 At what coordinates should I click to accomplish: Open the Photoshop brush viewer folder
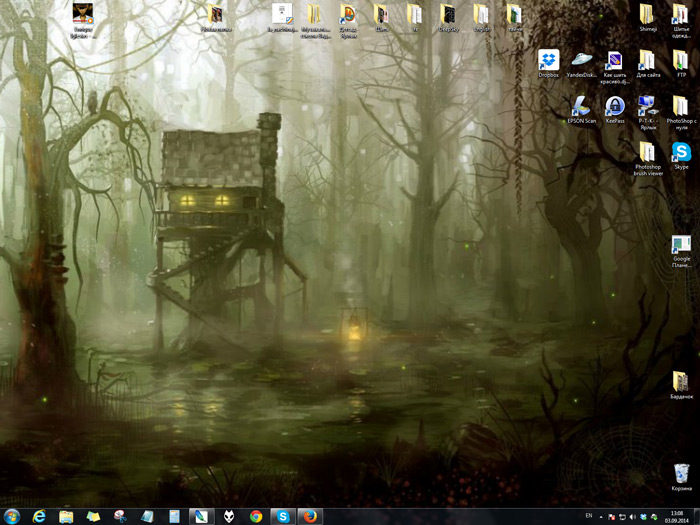648,158
